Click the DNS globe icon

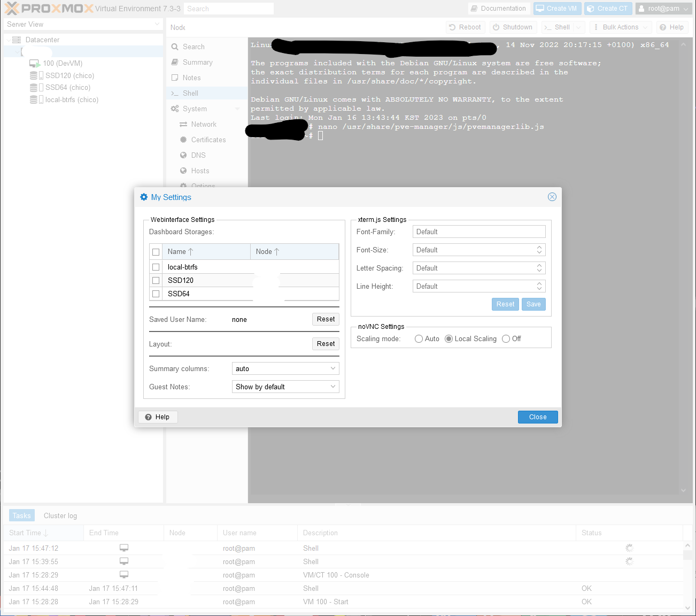[183, 156]
